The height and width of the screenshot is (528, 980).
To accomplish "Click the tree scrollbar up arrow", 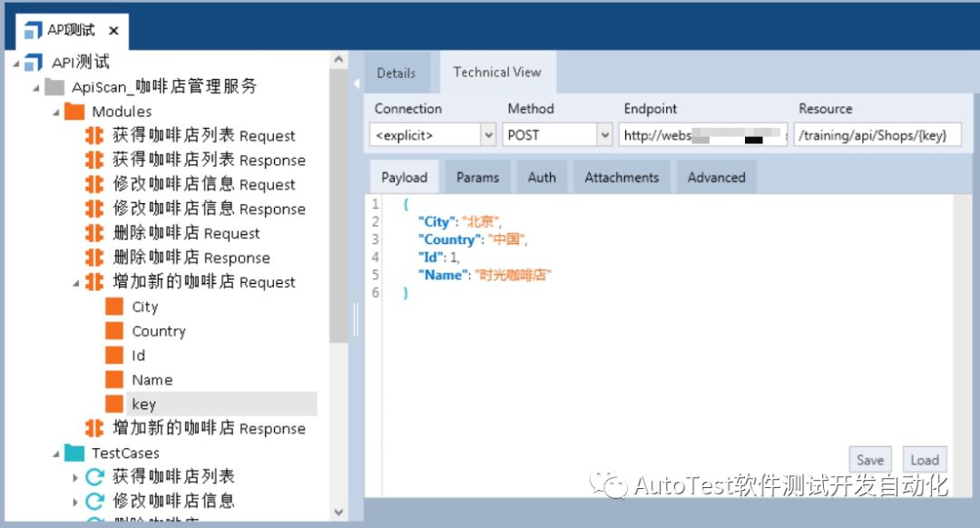I will 338,60.
